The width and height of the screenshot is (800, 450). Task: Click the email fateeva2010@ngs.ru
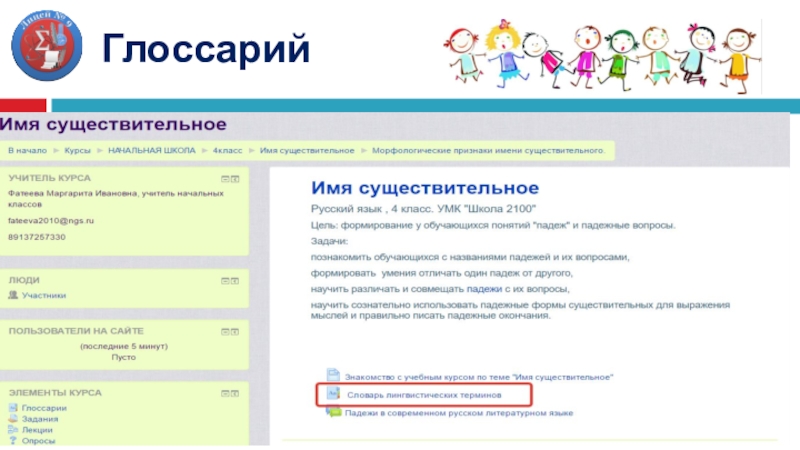(x=51, y=221)
